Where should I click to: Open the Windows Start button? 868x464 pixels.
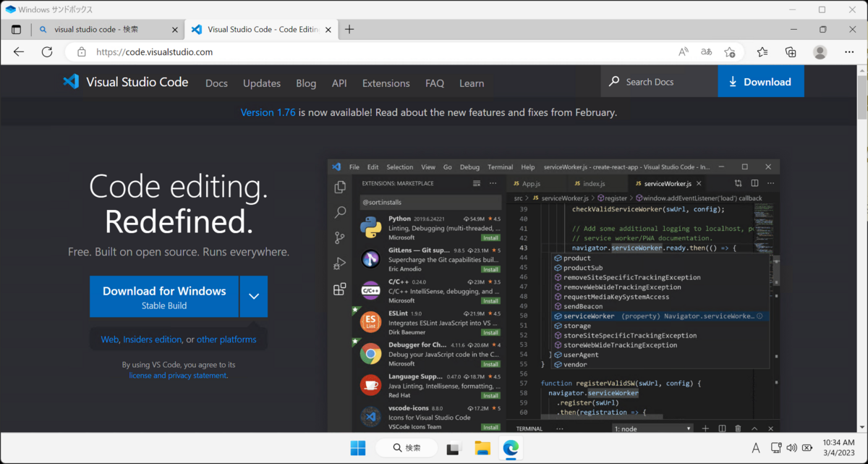tap(358, 448)
